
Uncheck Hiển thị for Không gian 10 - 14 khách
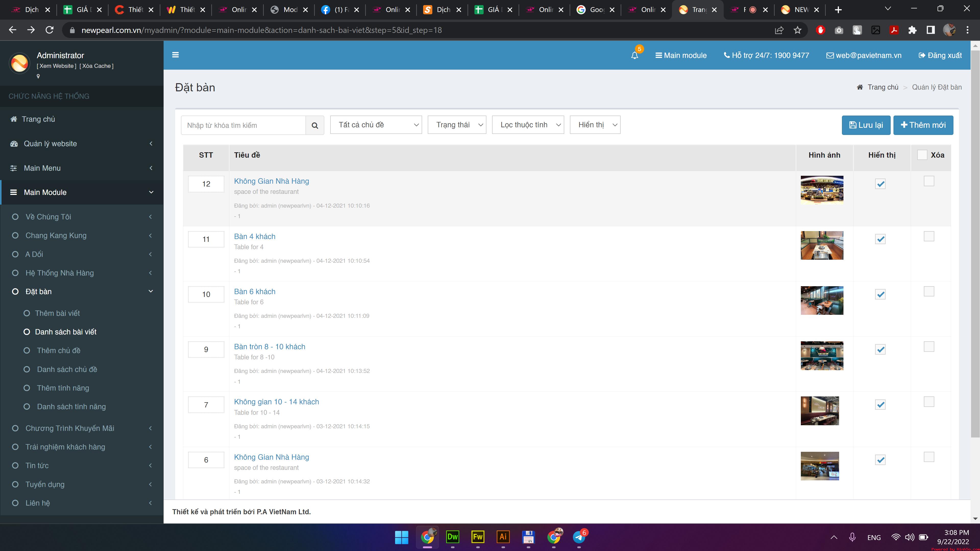(x=880, y=405)
